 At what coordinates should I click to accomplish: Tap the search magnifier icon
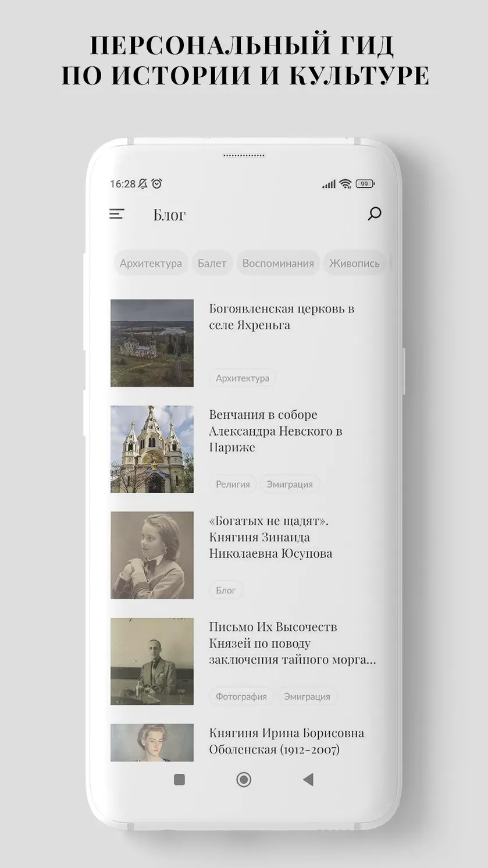(x=374, y=214)
